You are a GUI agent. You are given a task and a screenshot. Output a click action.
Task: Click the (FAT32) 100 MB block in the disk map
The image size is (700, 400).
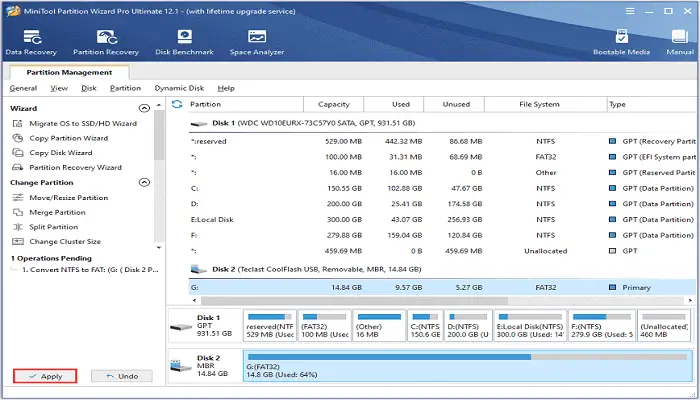pos(325,326)
